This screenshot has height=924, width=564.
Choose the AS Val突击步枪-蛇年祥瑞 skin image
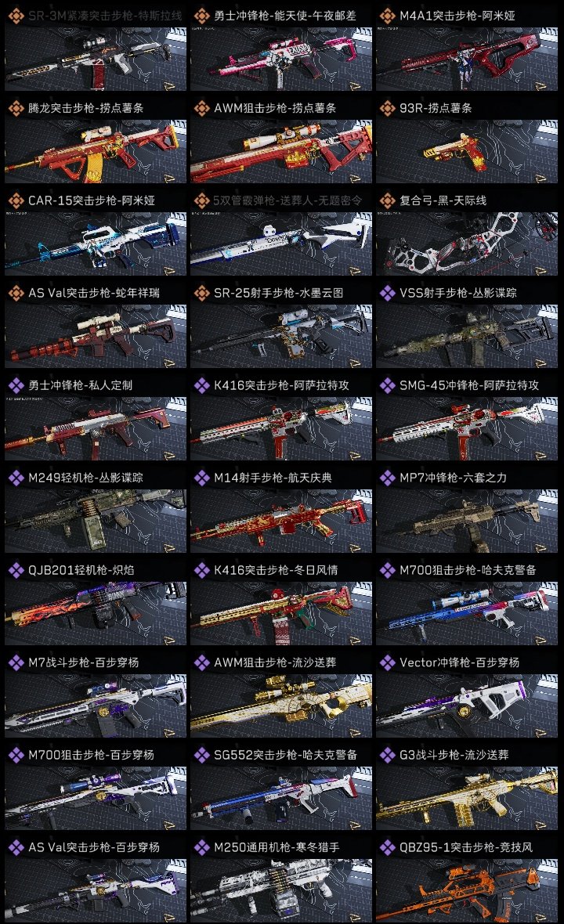[x=96, y=337]
